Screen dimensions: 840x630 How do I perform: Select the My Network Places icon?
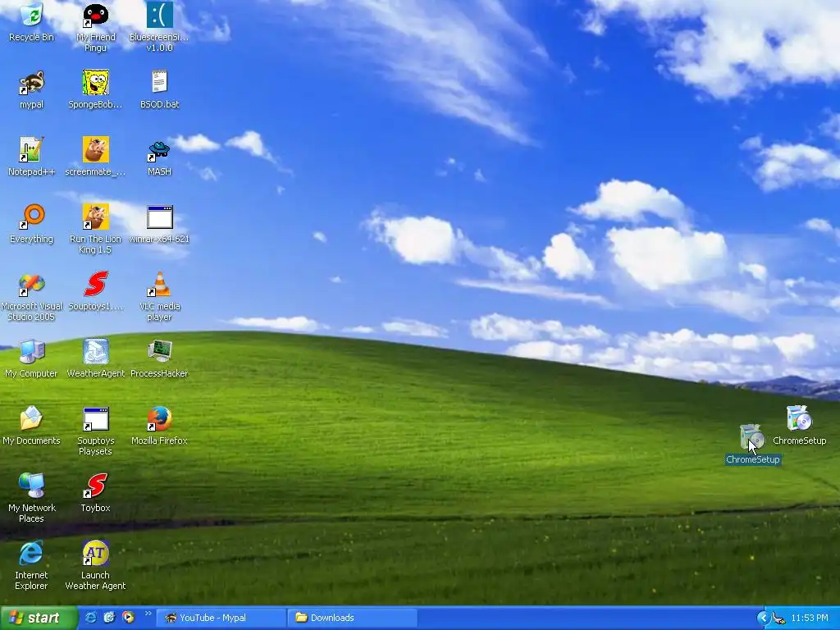(32, 498)
